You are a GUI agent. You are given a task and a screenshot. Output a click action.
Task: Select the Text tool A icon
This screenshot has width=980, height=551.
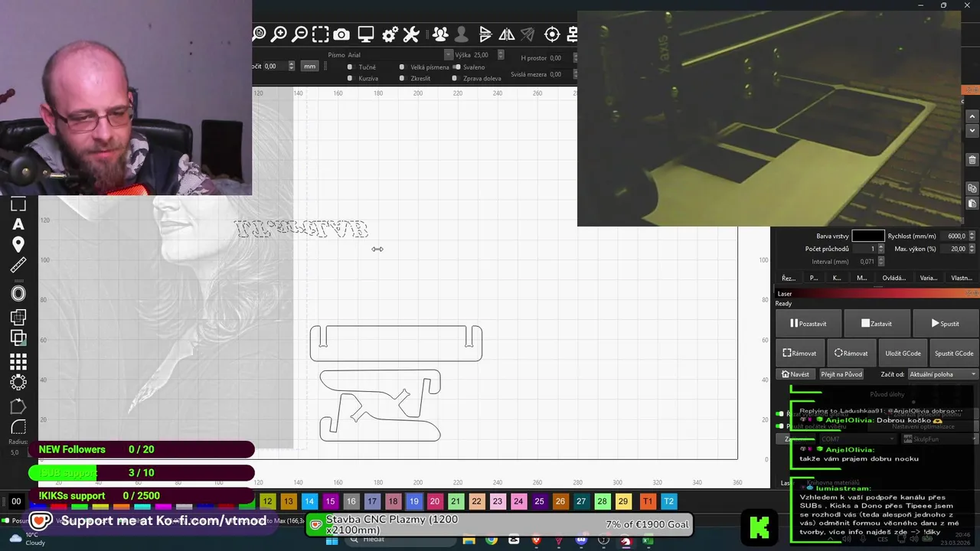coord(18,224)
